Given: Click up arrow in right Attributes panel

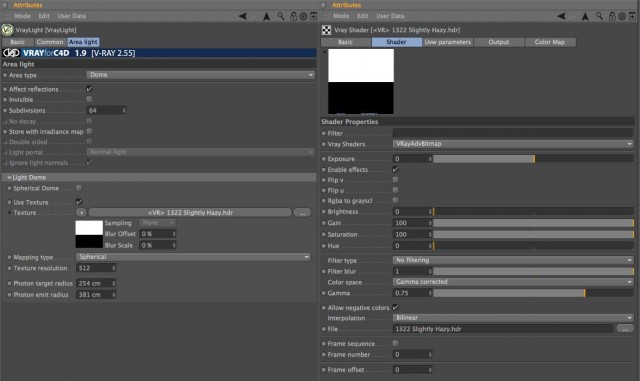Looking at the screenshot, I should (585, 16).
